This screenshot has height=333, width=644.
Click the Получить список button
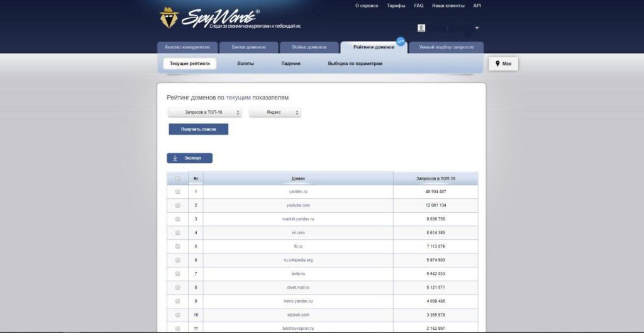point(198,129)
